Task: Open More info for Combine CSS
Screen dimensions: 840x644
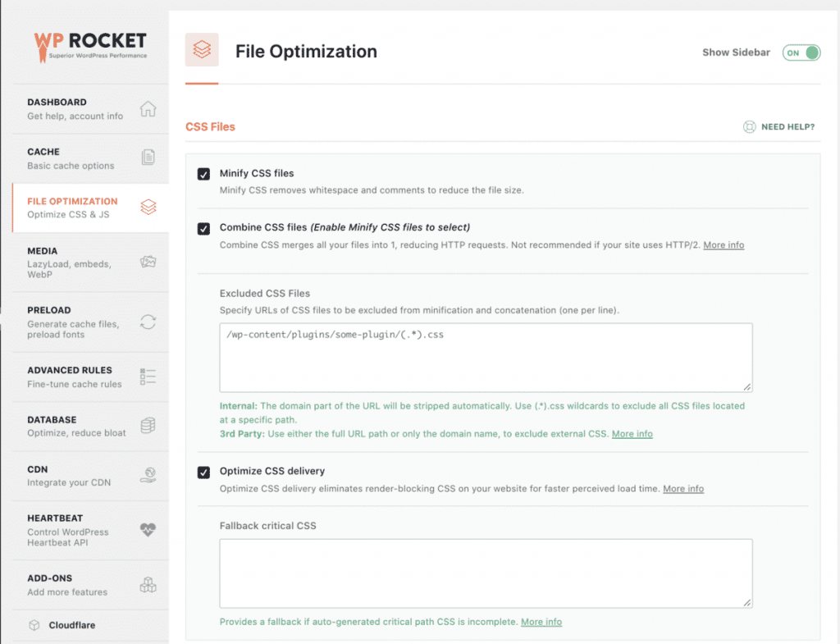Action: [724, 244]
